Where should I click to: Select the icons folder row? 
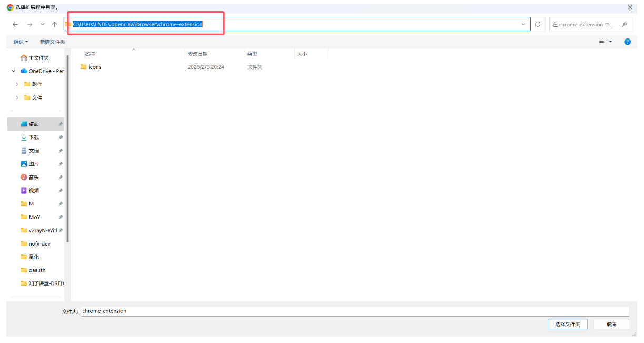coord(204,67)
